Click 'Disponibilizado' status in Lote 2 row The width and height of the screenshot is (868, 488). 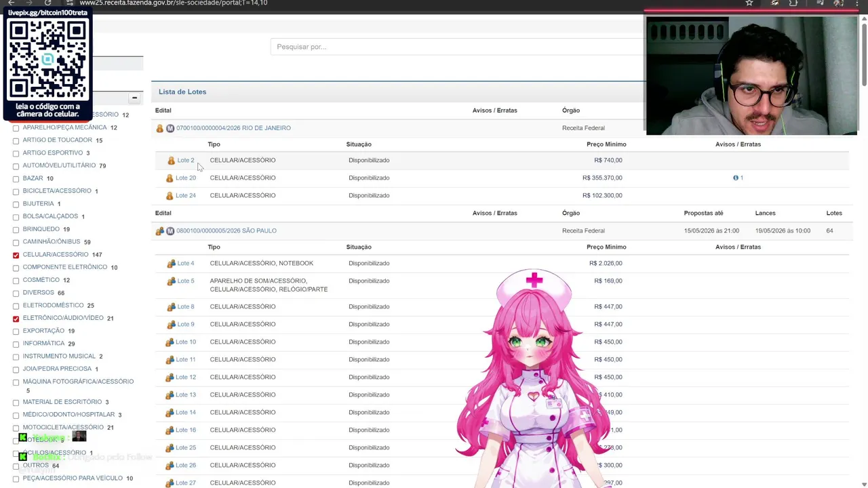click(x=369, y=161)
